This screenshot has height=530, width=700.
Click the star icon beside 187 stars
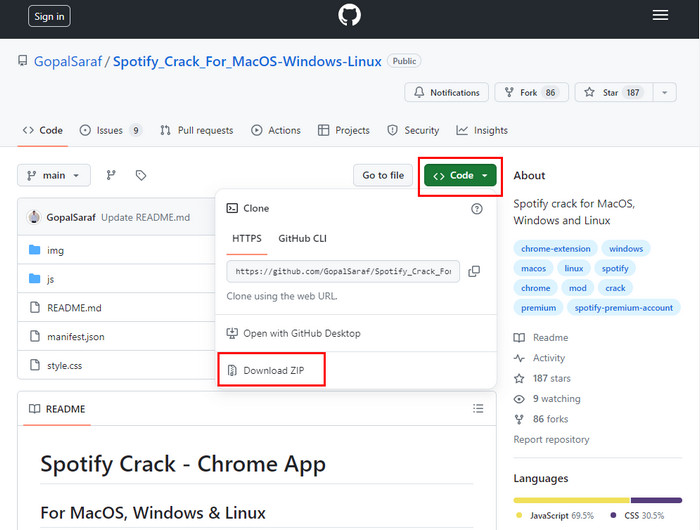519,379
